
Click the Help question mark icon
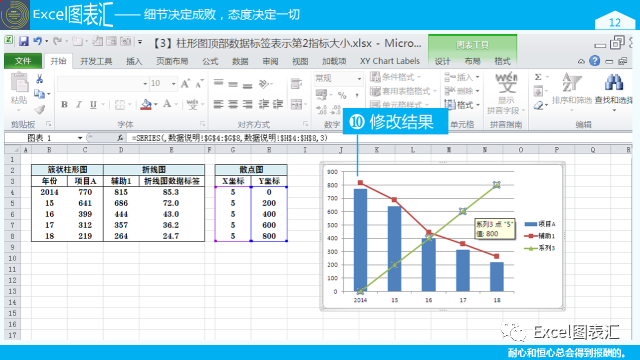(595, 61)
